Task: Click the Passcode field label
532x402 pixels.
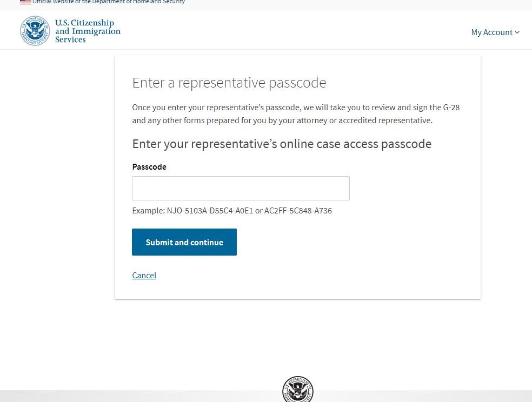Action: pyautogui.click(x=149, y=167)
